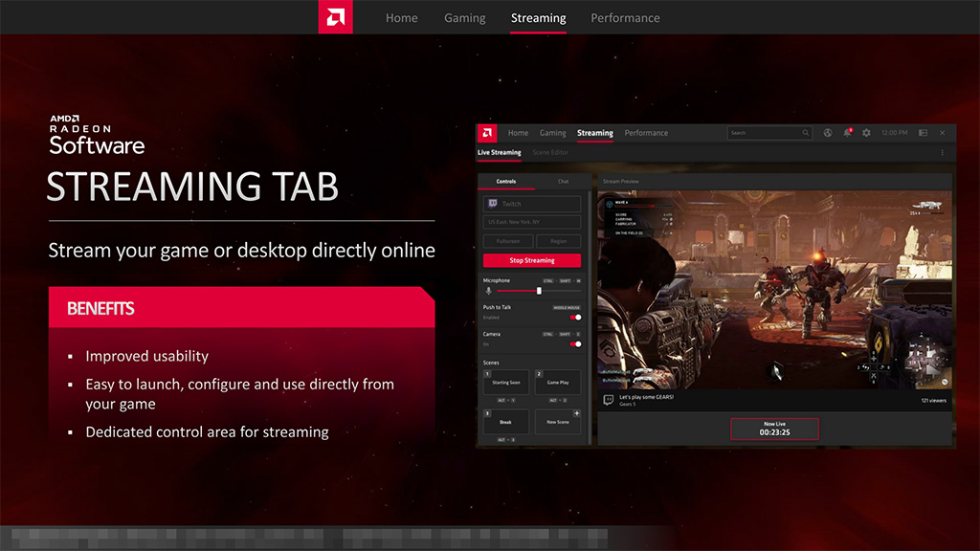Choose Fullscreen capture button
This screenshot has height=551, width=980.
(x=508, y=241)
